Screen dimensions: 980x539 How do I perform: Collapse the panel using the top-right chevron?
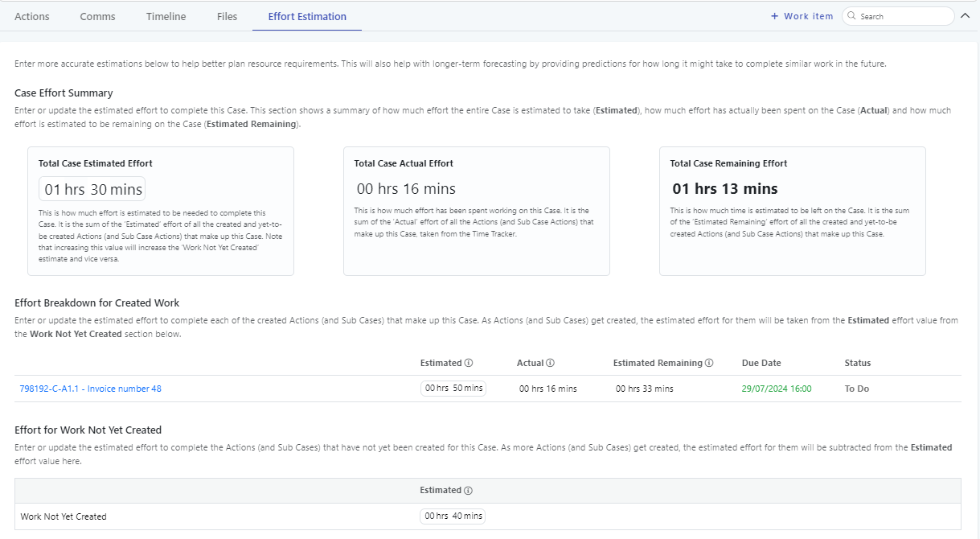(966, 16)
